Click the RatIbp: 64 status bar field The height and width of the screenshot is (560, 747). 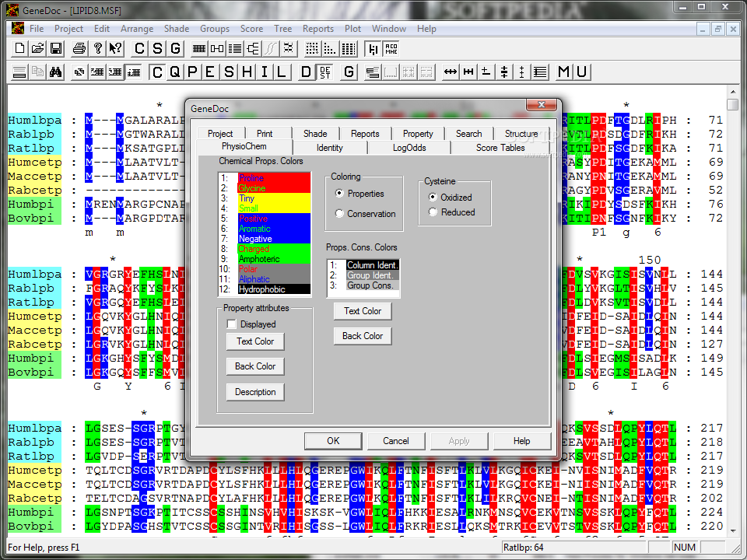click(574, 547)
